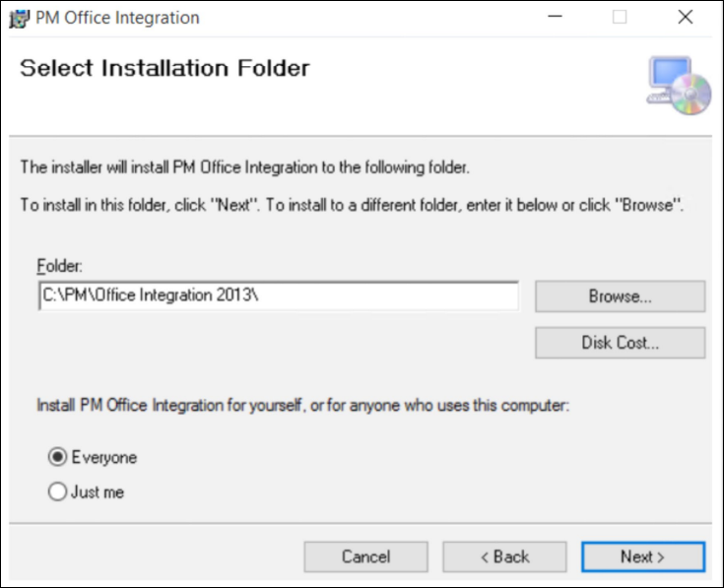Click the "for yourself, or for anyone" prompt
724x588 pixels.
[303, 405]
